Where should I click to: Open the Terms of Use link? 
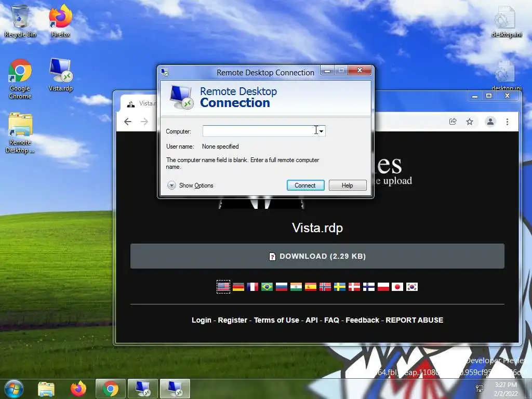click(276, 320)
